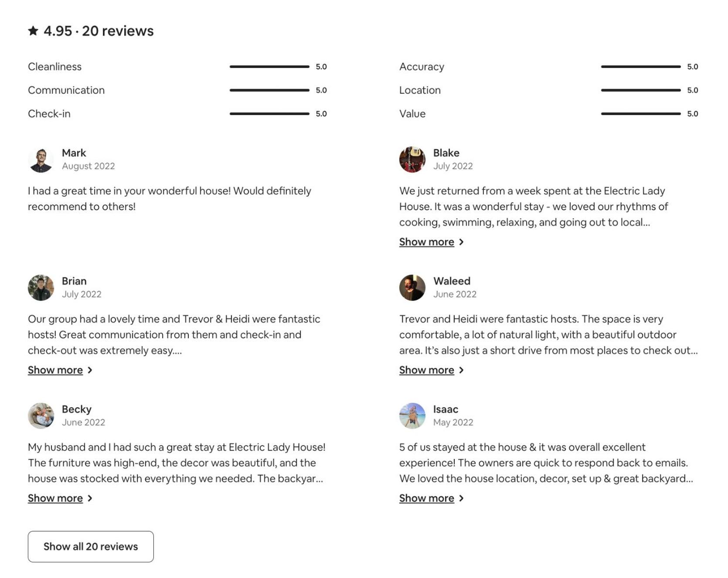Select reviewer name Mark

[74, 153]
